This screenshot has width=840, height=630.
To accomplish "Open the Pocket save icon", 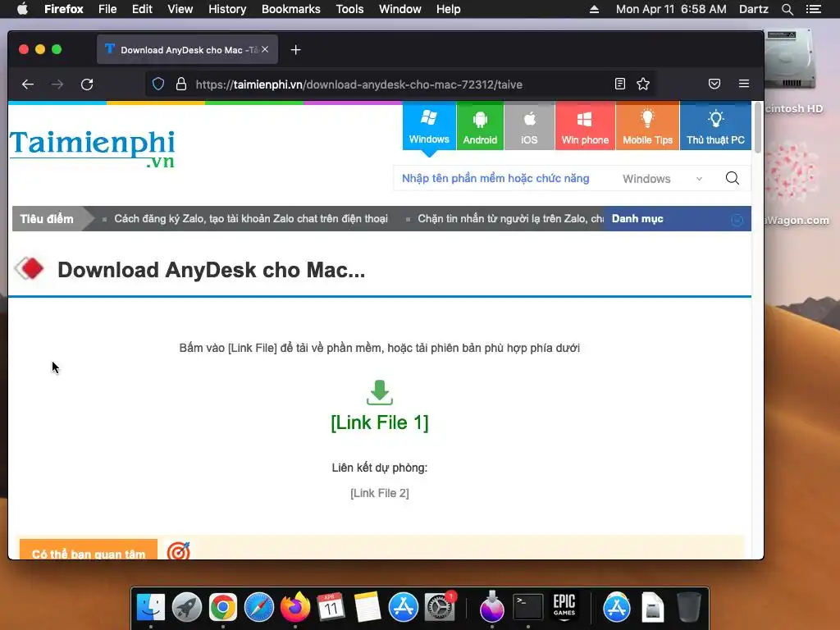I will point(714,84).
